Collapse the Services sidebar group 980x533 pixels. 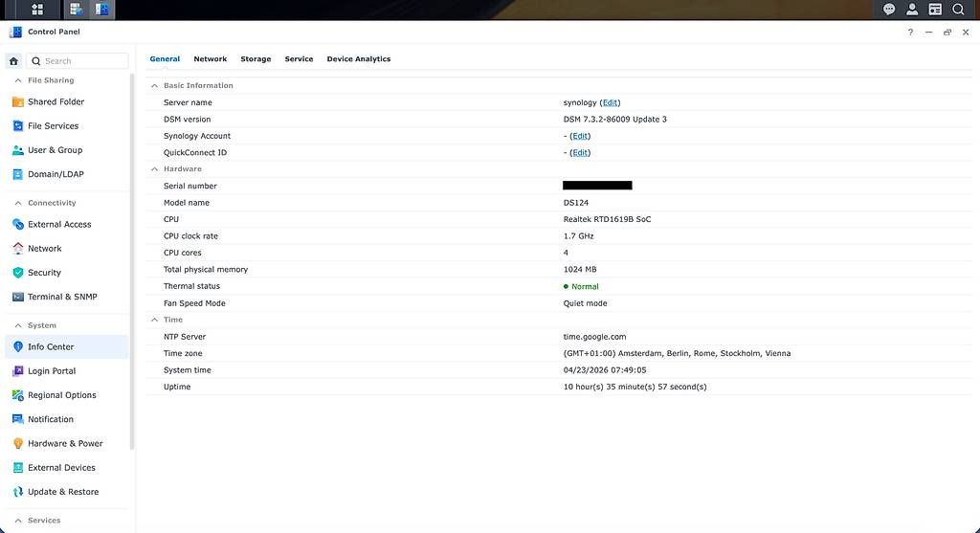(x=18, y=521)
